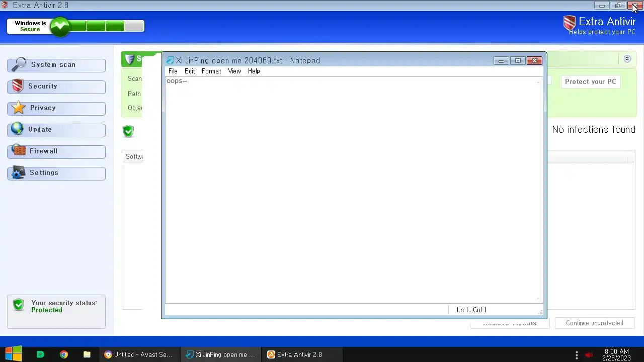Click the No infections found text
This screenshot has width=644, height=362.
[x=594, y=130]
